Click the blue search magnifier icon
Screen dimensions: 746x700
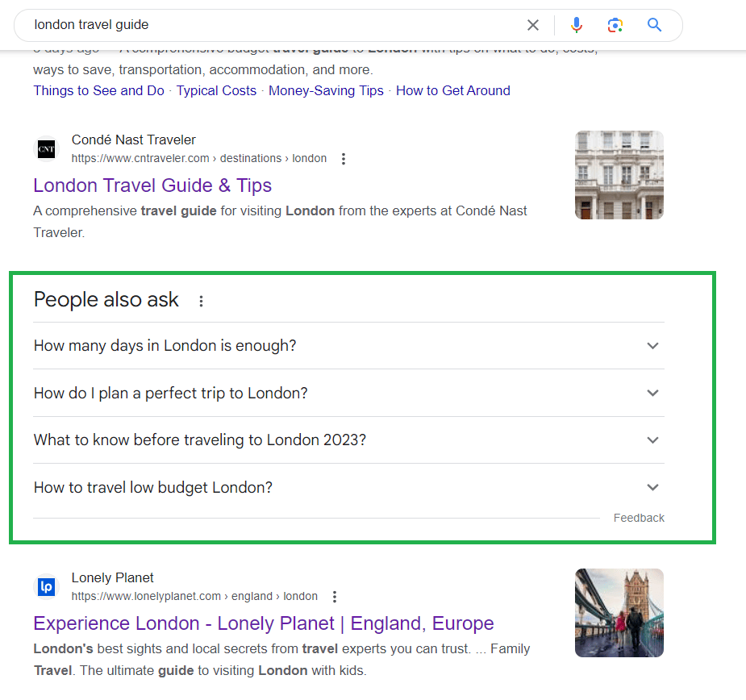(653, 25)
